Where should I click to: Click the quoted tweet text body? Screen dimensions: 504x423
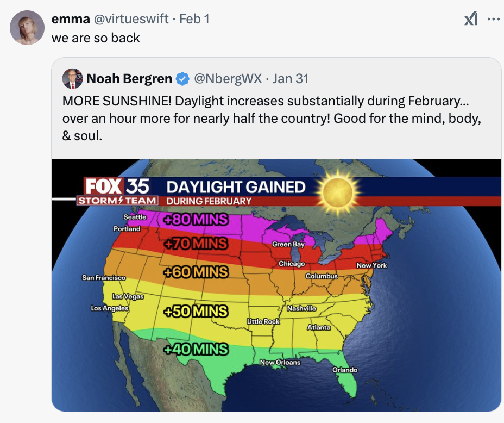272,119
